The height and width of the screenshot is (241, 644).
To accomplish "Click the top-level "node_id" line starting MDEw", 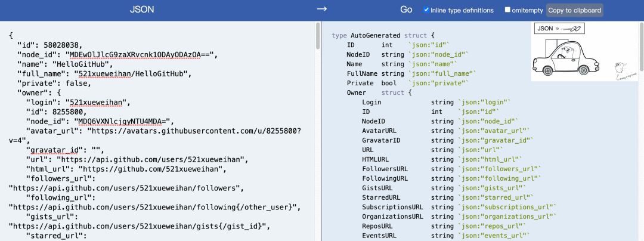I will (117, 54).
